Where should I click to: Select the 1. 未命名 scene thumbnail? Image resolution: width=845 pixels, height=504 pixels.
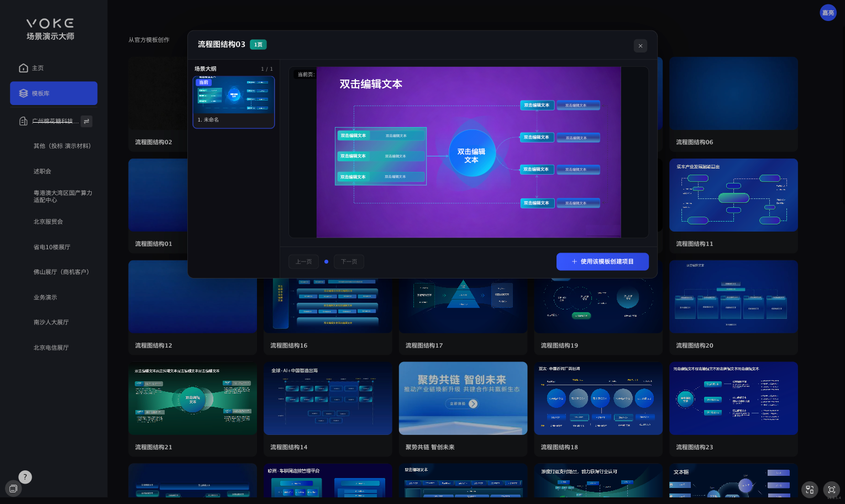coord(234,102)
